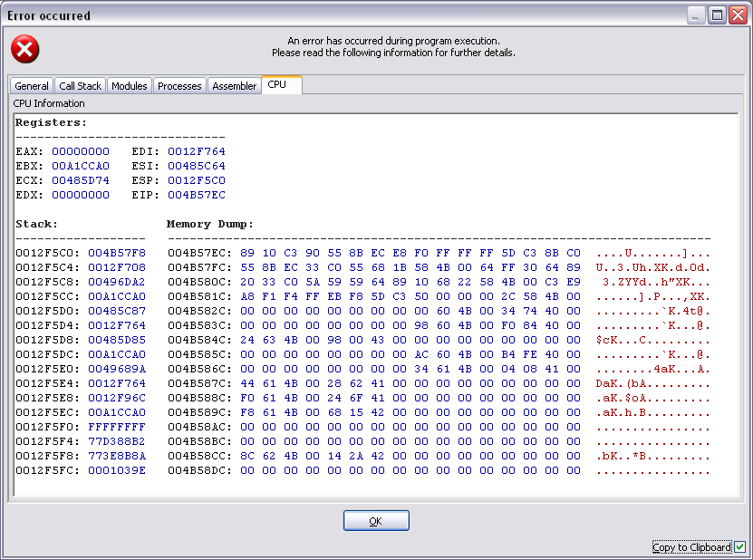Select the EIP value 004B57EC
The height and width of the screenshot is (560, 753).
pos(197,195)
